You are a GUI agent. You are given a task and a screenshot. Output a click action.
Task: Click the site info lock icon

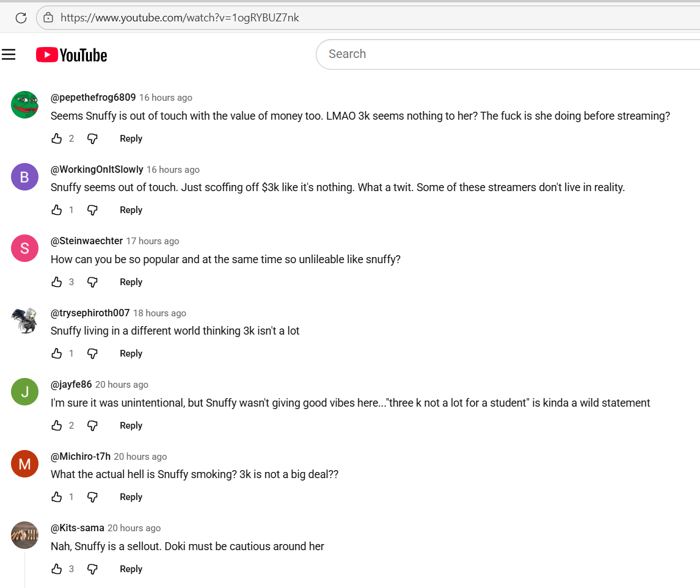[48, 18]
